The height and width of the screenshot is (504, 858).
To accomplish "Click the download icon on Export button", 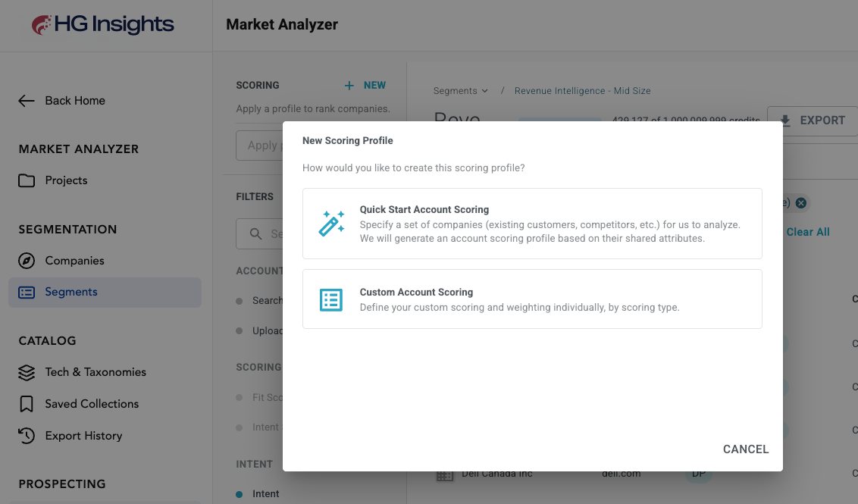I will pyautogui.click(x=785, y=121).
